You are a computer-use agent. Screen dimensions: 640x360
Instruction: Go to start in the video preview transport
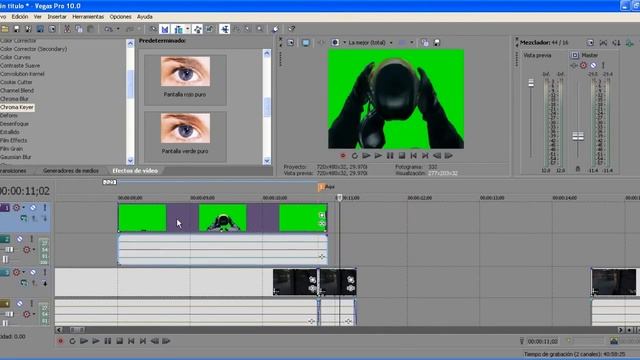pyautogui.click(x=413, y=156)
